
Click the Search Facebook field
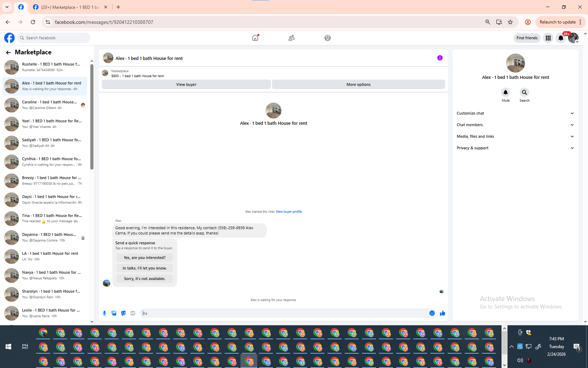click(54, 38)
